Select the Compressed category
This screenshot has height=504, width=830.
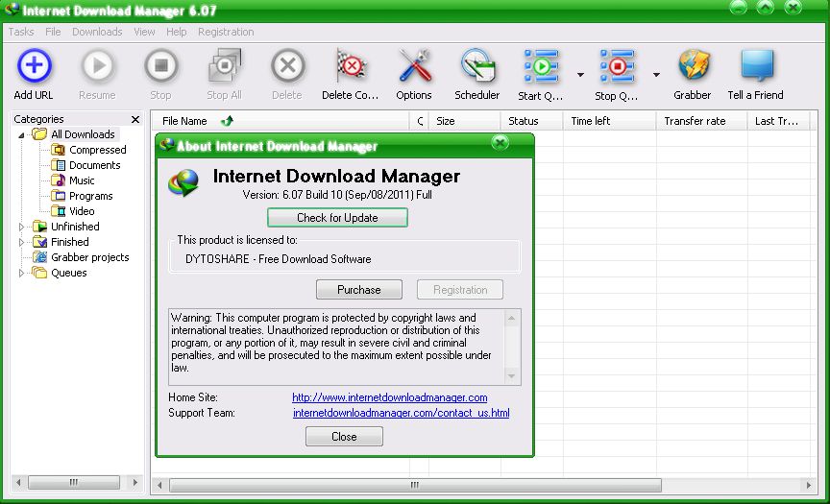[x=98, y=150]
